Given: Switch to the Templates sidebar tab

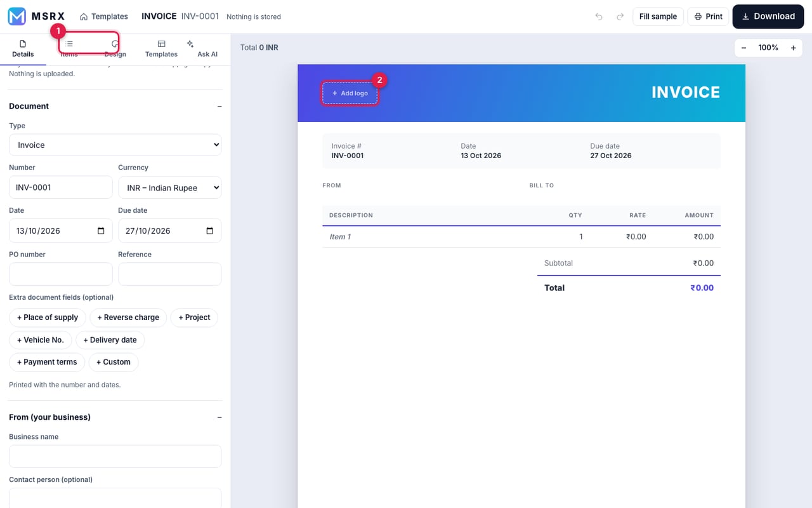Looking at the screenshot, I should click(x=161, y=49).
